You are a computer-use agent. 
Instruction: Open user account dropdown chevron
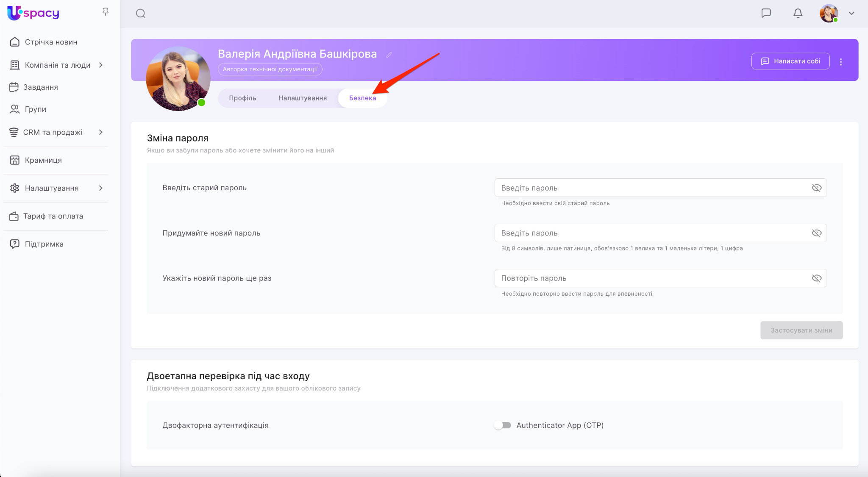[x=851, y=13]
